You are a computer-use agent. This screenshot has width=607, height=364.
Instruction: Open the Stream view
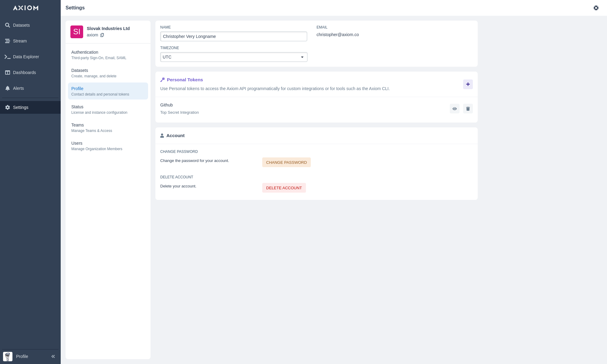pyautogui.click(x=20, y=41)
